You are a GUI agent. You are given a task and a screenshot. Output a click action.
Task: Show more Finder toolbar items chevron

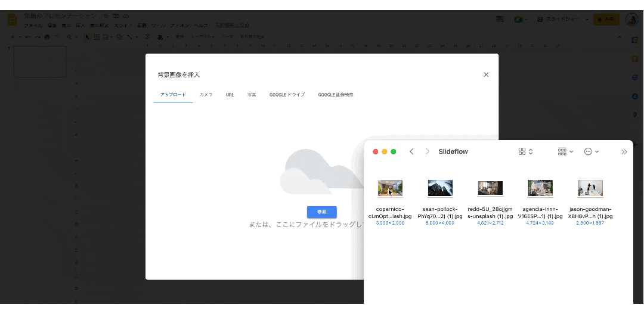[x=624, y=151]
